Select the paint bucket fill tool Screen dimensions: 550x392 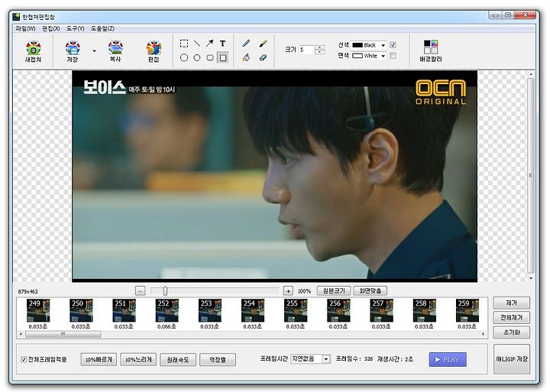click(x=246, y=57)
